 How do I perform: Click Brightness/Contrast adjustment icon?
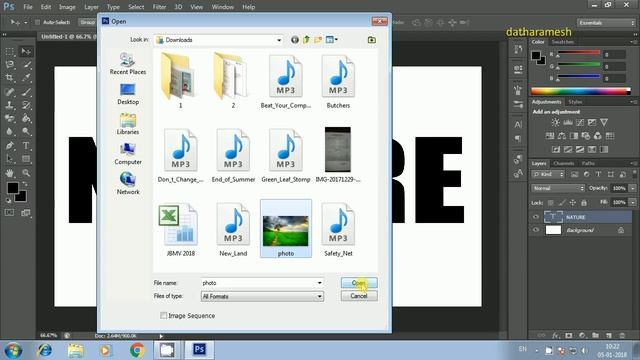(556, 122)
